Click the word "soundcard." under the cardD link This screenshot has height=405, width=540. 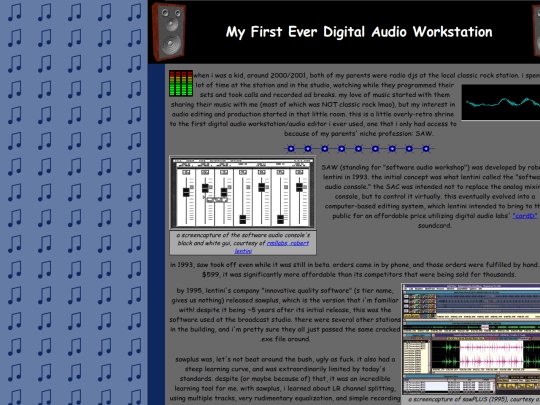tap(434, 226)
